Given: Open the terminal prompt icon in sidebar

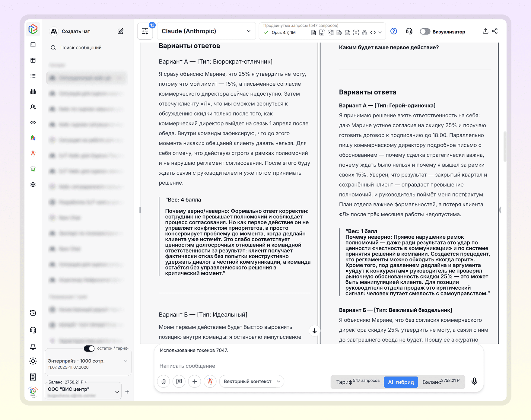Looking at the screenshot, I should (x=33, y=45).
